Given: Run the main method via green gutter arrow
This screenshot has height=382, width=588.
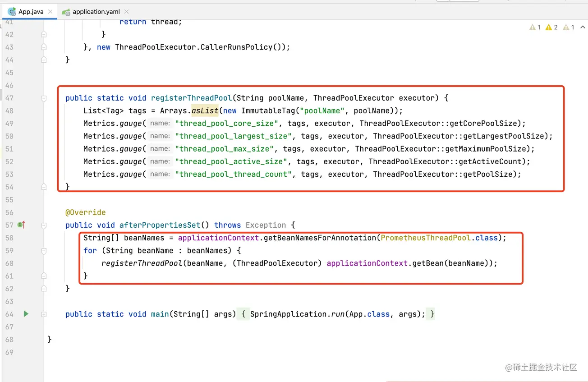Looking at the screenshot, I should pos(26,314).
